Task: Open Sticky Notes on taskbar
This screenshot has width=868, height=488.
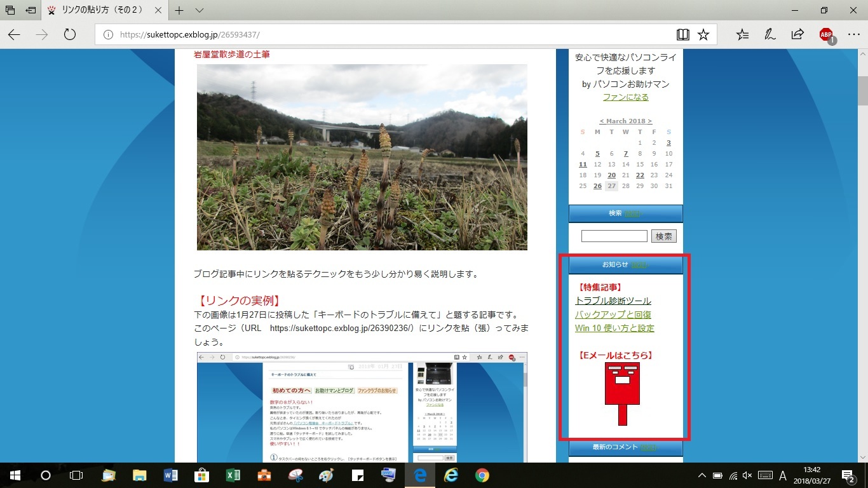Action: tap(357, 475)
